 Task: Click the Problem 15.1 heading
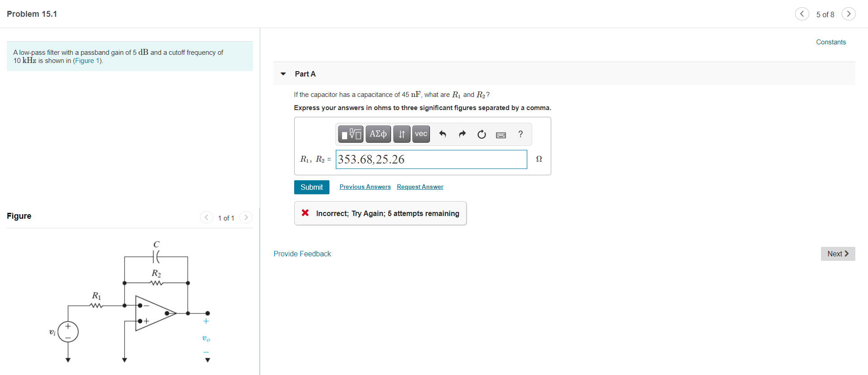(32, 14)
